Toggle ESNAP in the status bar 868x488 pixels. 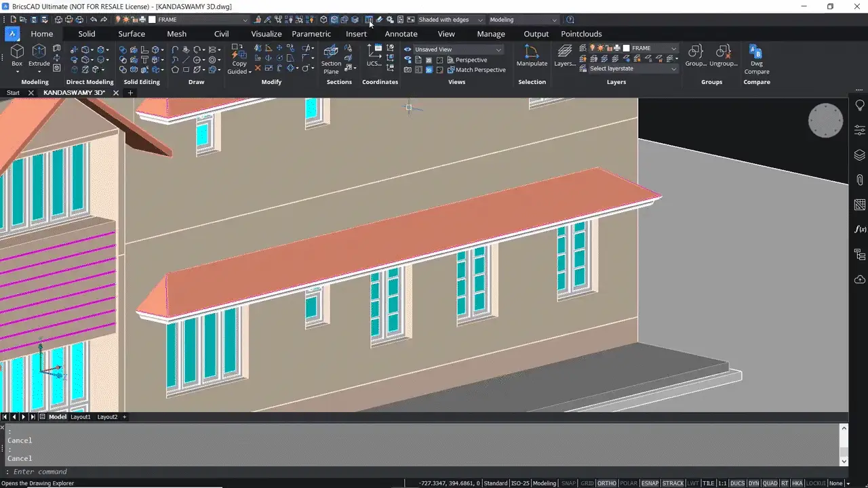(649, 483)
